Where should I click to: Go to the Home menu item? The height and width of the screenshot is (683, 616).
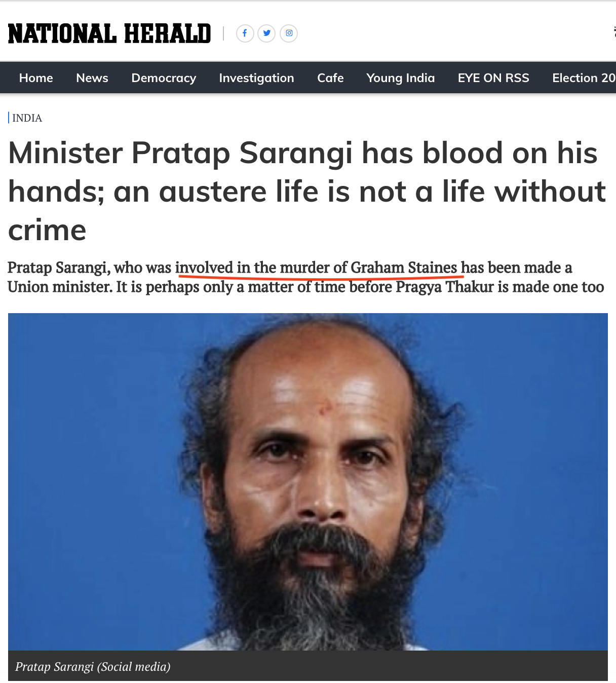tap(36, 78)
